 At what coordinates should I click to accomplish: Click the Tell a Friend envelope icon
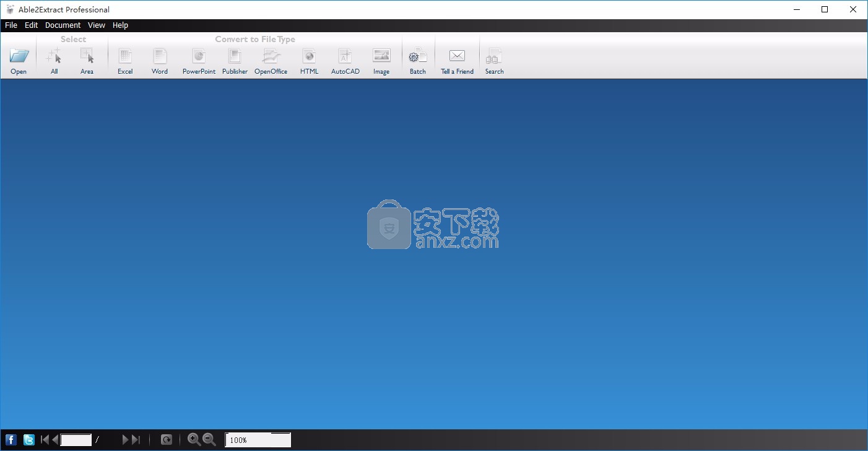457,56
